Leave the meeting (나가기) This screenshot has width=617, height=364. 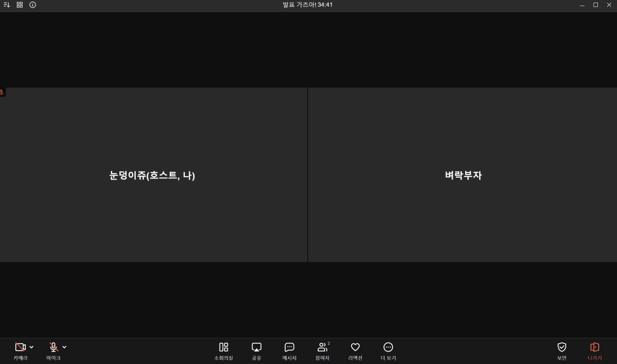click(x=595, y=351)
